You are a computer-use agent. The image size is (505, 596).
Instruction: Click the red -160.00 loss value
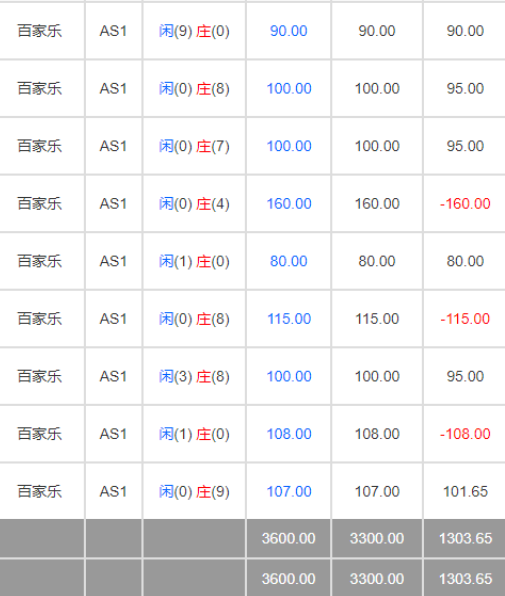(465, 204)
